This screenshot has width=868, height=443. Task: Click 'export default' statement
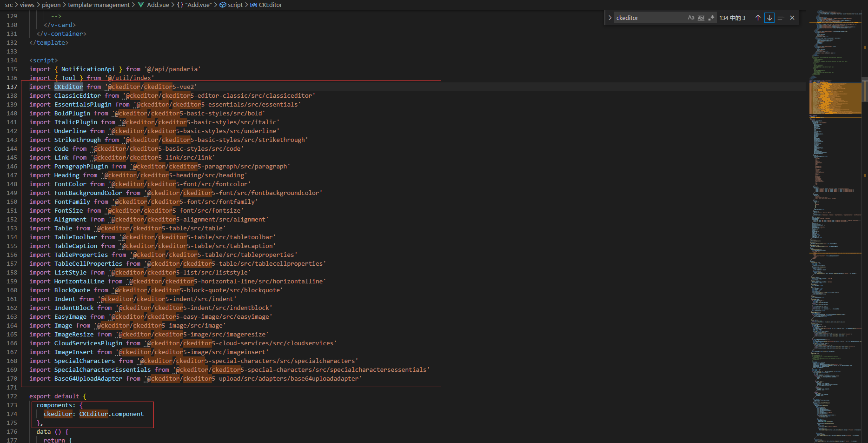[x=54, y=396]
